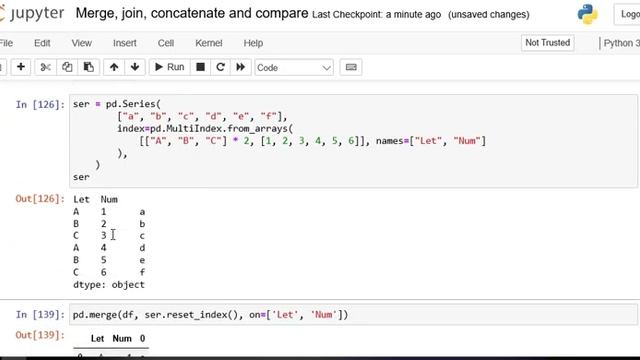This screenshot has height=360, width=640.
Task: Paste cells below icon
Action: [x=89, y=67]
